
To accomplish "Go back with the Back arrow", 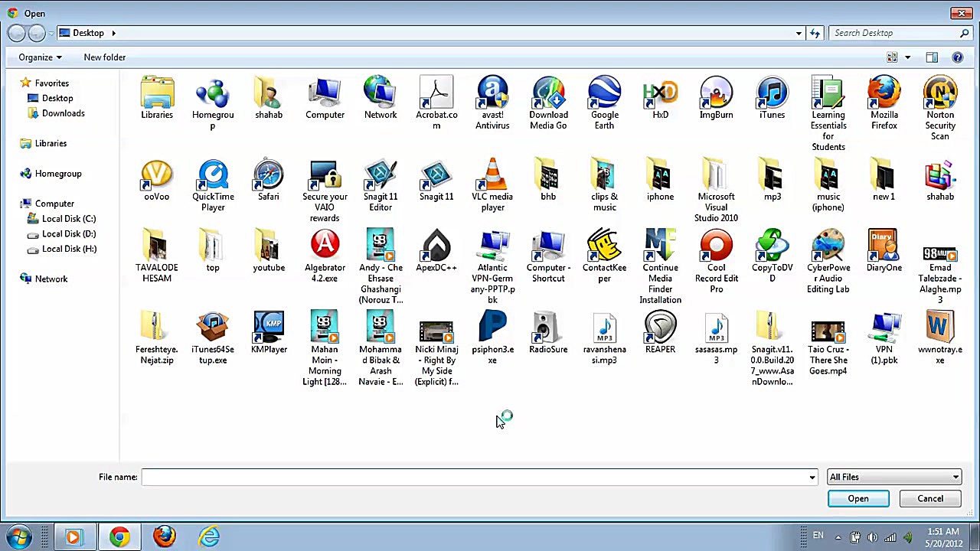I will 16,33.
